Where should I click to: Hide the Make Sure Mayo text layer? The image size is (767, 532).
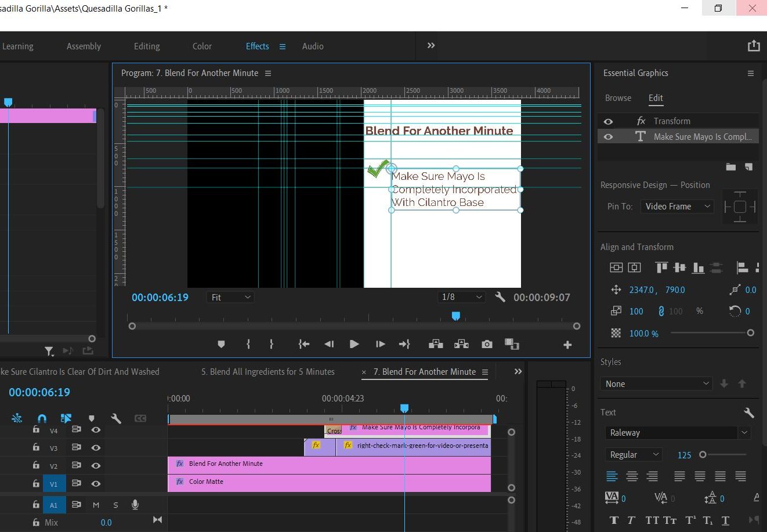click(608, 137)
